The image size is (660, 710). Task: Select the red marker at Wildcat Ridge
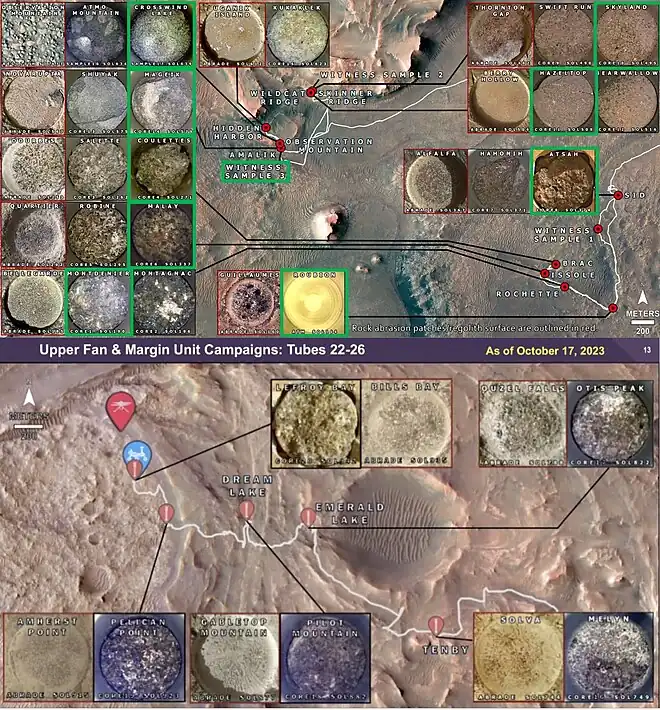click(x=311, y=92)
